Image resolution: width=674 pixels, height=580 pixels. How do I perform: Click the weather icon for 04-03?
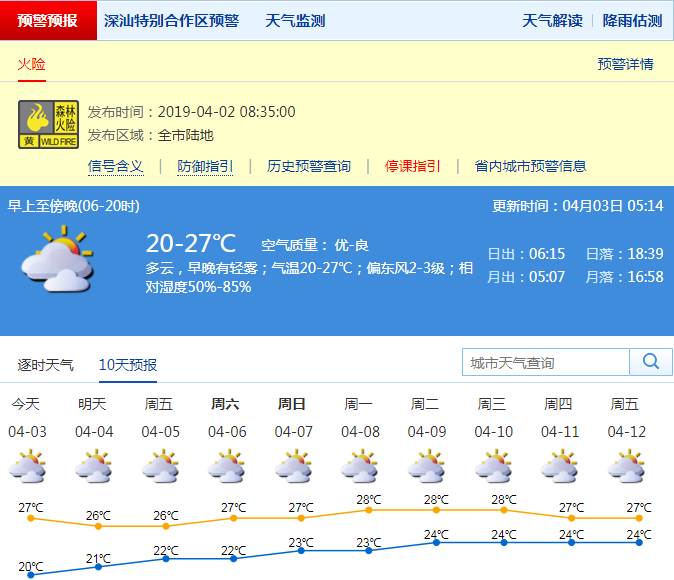coord(27,467)
